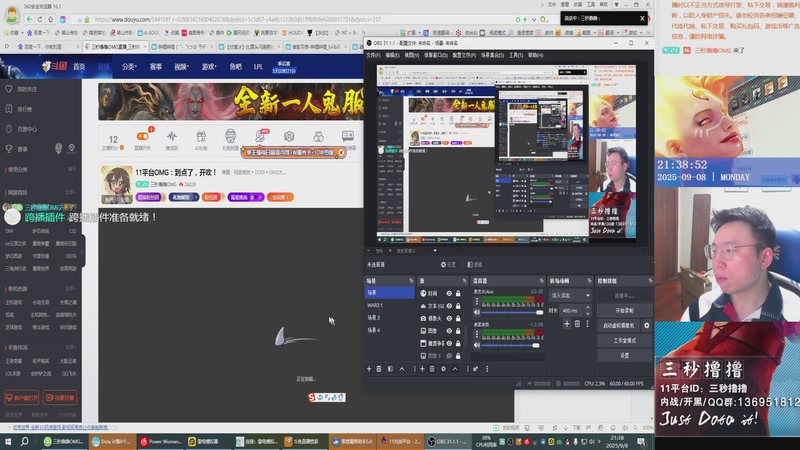Switch to Douyu 首页 nav tab
This screenshot has height=450, width=800.
(79, 66)
